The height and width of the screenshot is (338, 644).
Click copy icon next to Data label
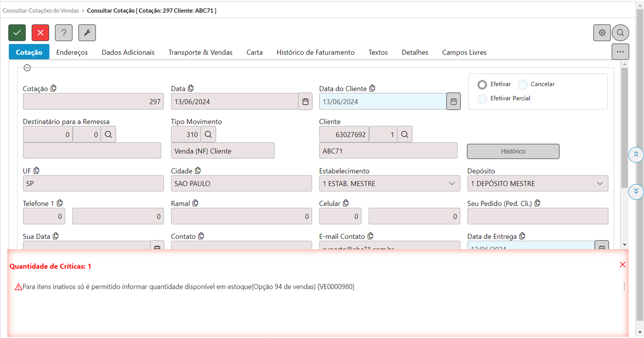coord(191,88)
